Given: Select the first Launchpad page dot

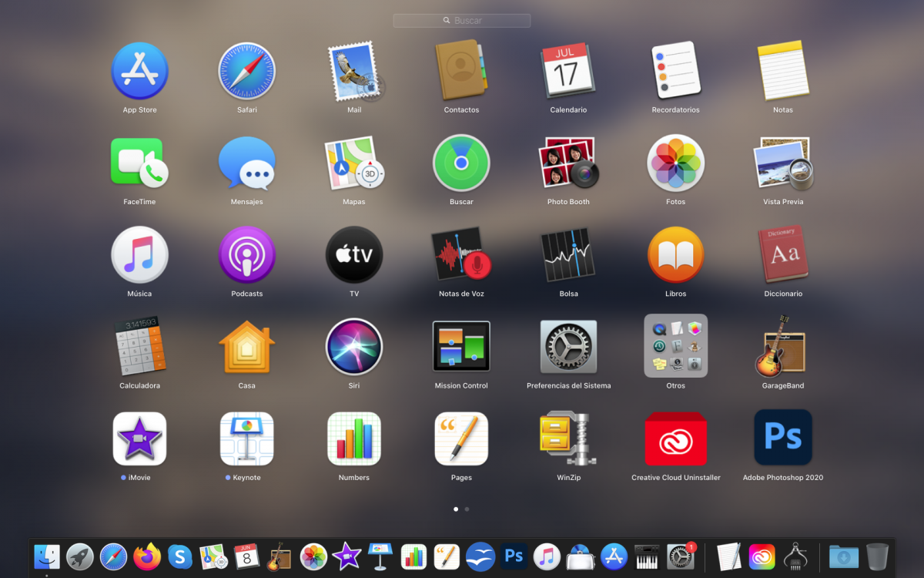Looking at the screenshot, I should pos(456,509).
